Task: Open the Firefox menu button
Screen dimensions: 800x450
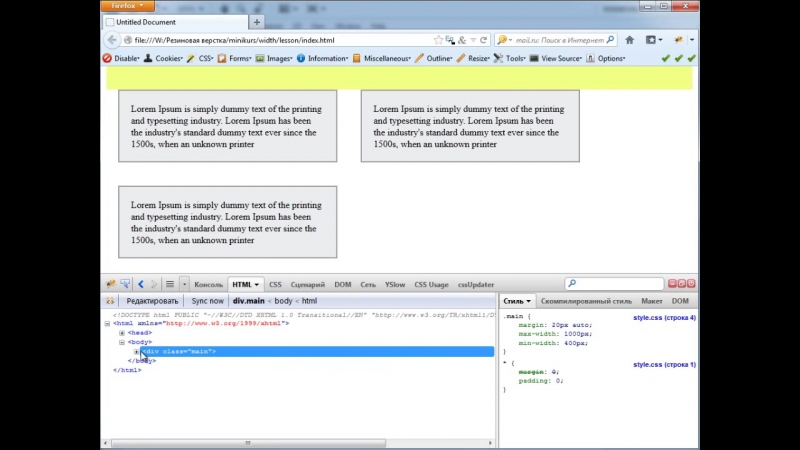Action: tap(127, 6)
